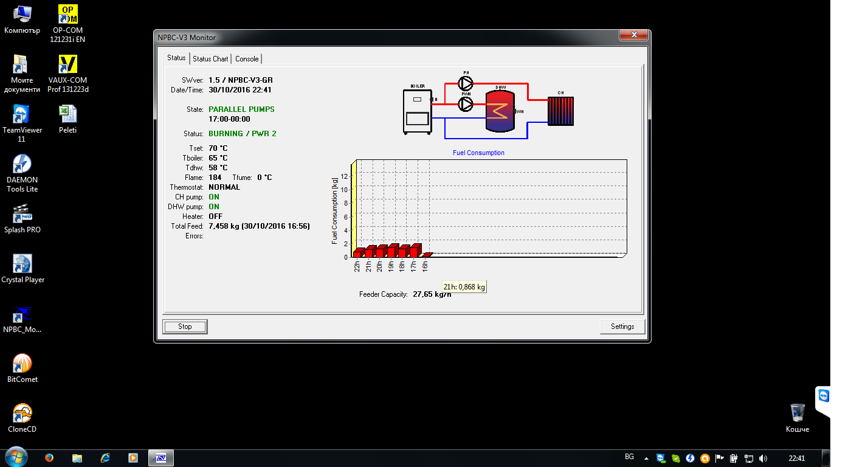Click the PWH pump symbol
Screen dimensions: 868x467
click(x=466, y=105)
